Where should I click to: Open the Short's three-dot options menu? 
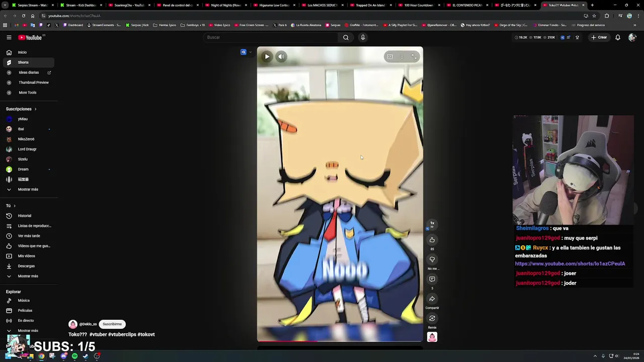[x=402, y=57]
